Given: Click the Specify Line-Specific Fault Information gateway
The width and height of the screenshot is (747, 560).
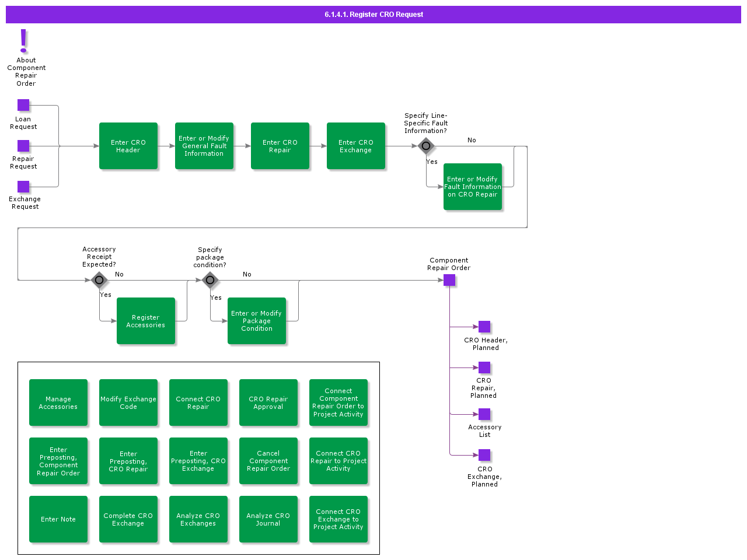Looking at the screenshot, I should tap(426, 146).
